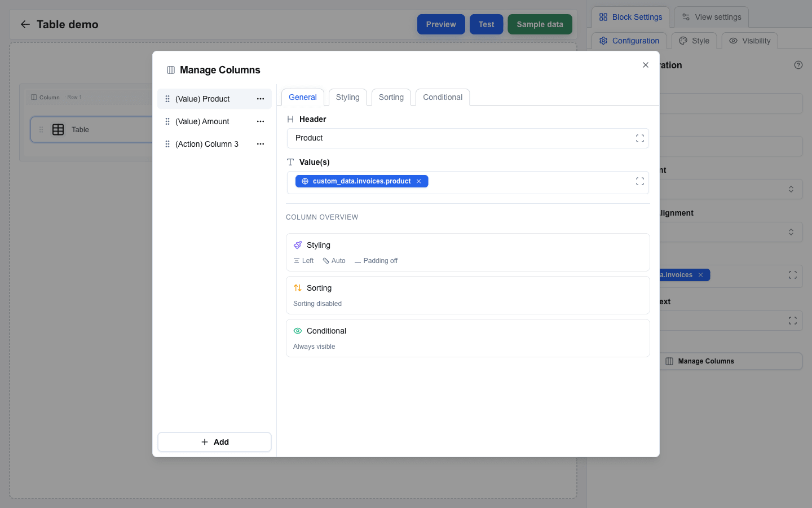This screenshot has height=508, width=812.
Task: Open the help icon in Configuration panel
Action: (x=798, y=65)
